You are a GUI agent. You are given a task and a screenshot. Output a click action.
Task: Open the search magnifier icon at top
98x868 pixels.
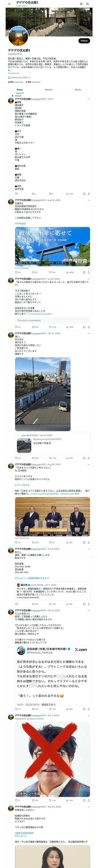click(87, 4)
